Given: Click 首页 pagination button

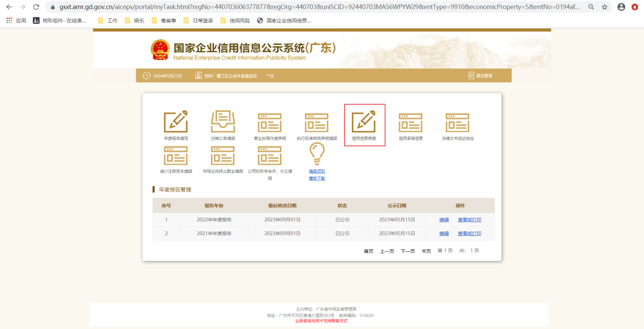Looking at the screenshot, I should click(368, 250).
